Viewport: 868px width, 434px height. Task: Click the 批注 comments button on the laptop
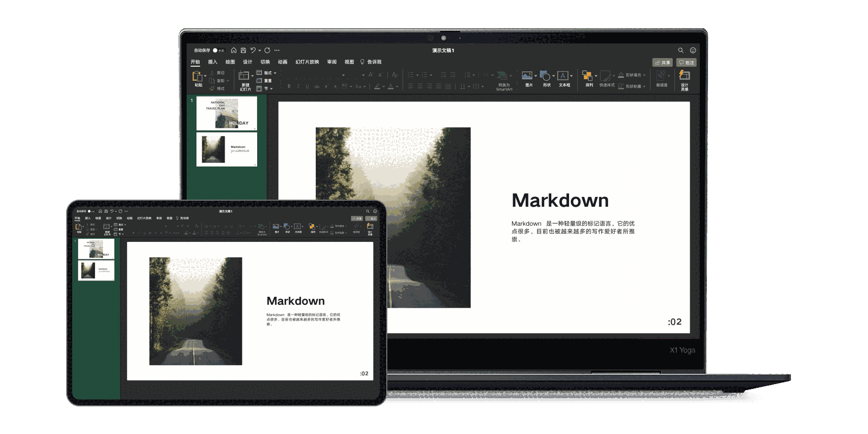[x=686, y=62]
